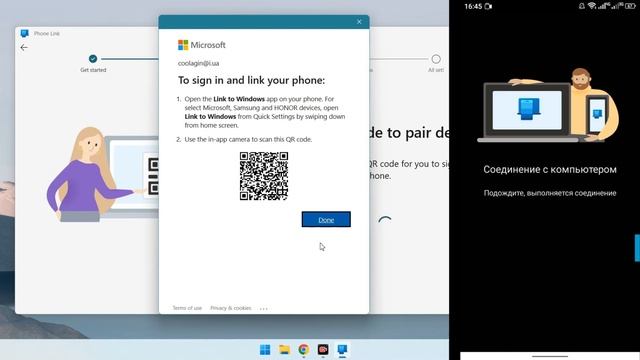Open screen recorder app in taskbar
This screenshot has width=640, height=360.
[323, 349]
